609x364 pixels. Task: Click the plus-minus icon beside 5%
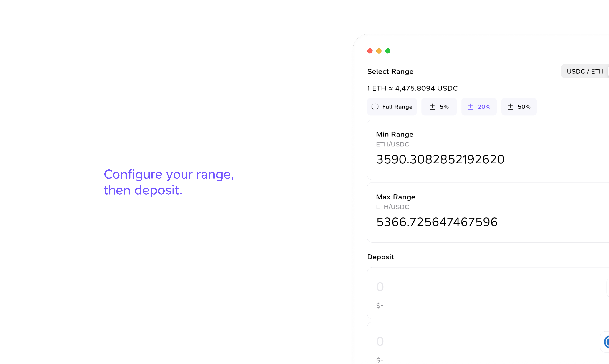[432, 107]
